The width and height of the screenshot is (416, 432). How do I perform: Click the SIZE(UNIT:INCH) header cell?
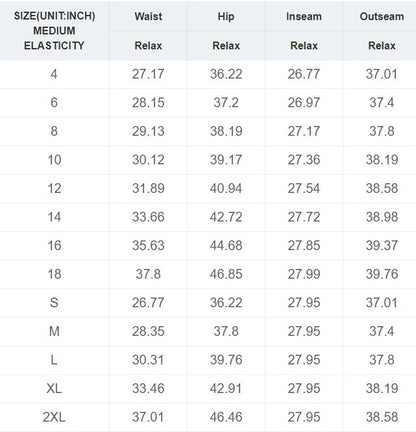click(x=54, y=16)
